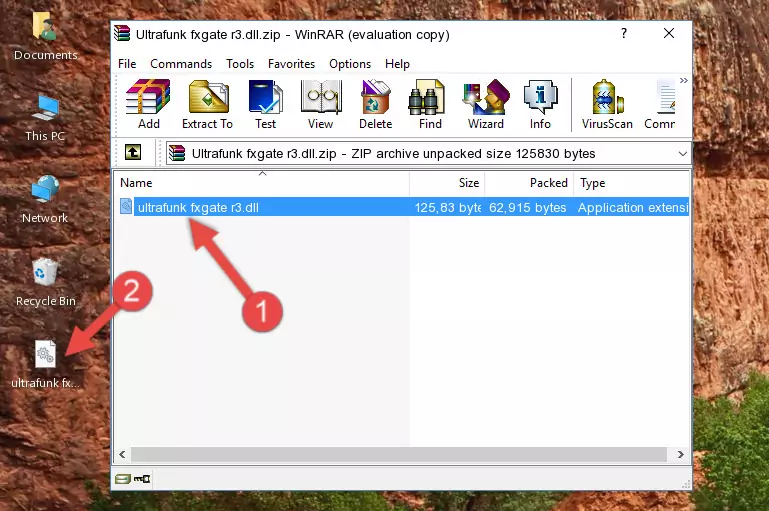
Task: Sort by Size column header
Action: pos(447,183)
